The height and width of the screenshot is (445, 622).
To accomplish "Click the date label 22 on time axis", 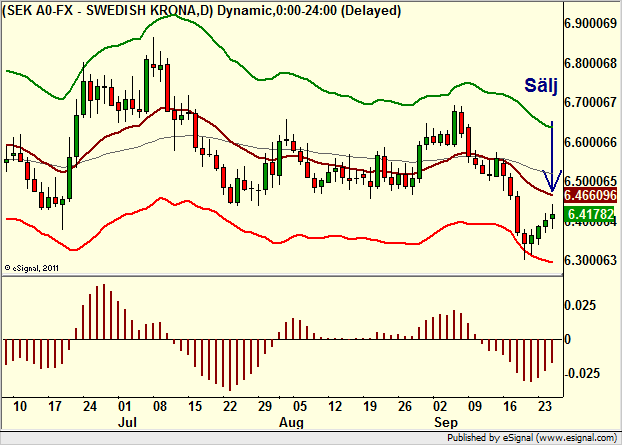I will tap(230, 407).
